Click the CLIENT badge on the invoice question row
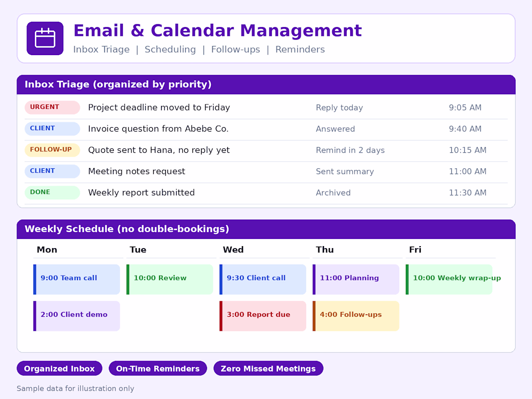 tap(52, 129)
